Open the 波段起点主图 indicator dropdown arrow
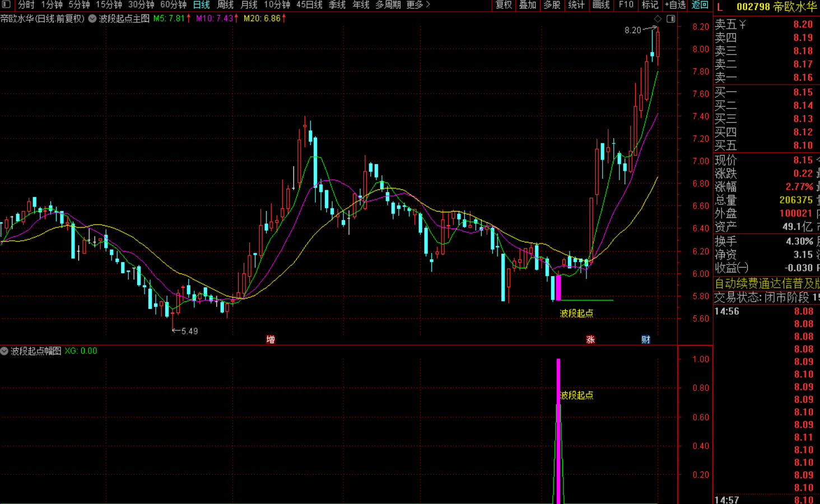 92,18
